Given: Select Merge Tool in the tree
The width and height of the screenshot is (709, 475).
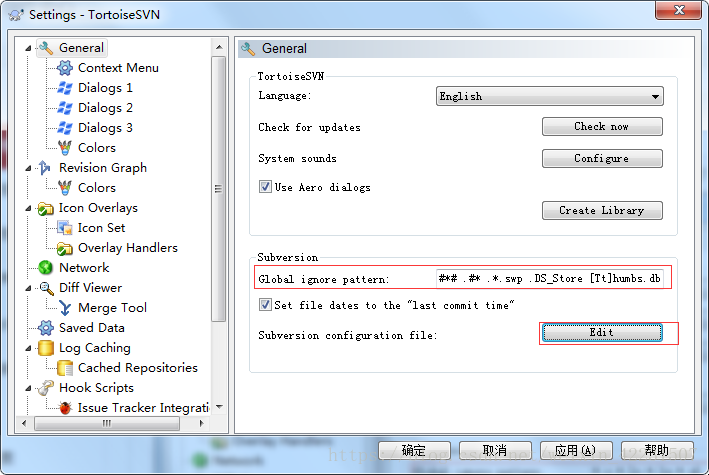Looking at the screenshot, I should (x=112, y=308).
